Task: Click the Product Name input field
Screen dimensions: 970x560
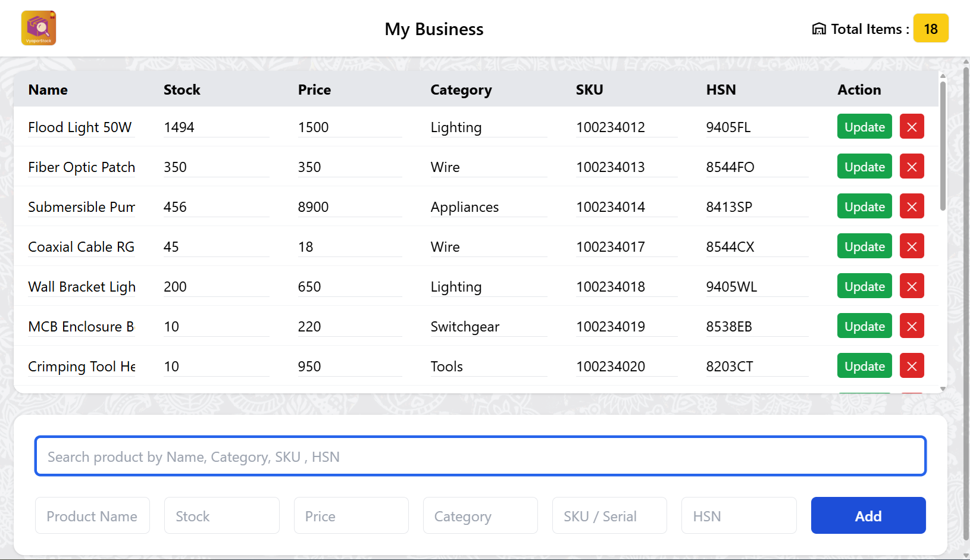Action: [92, 515]
